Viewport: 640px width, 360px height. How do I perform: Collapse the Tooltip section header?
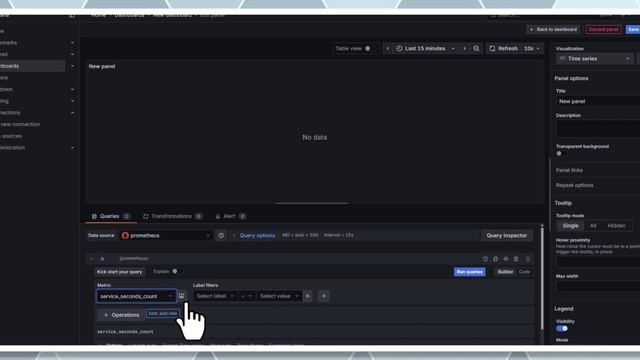(x=563, y=203)
